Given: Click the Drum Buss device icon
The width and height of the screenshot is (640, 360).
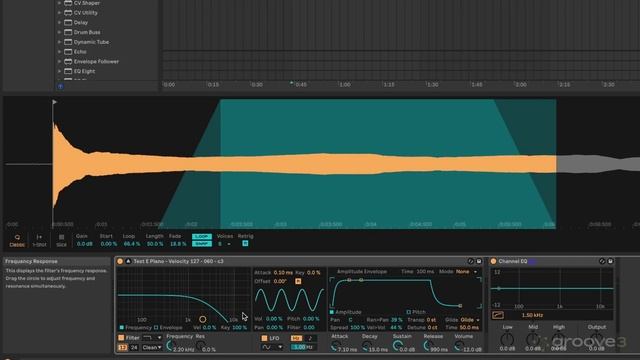Looking at the screenshot, I should [68, 32].
